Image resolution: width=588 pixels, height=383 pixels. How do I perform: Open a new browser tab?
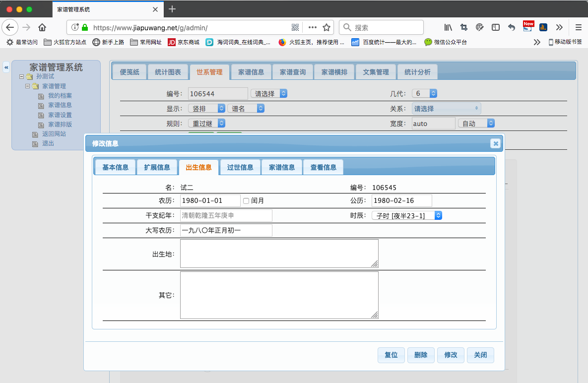[x=172, y=9]
